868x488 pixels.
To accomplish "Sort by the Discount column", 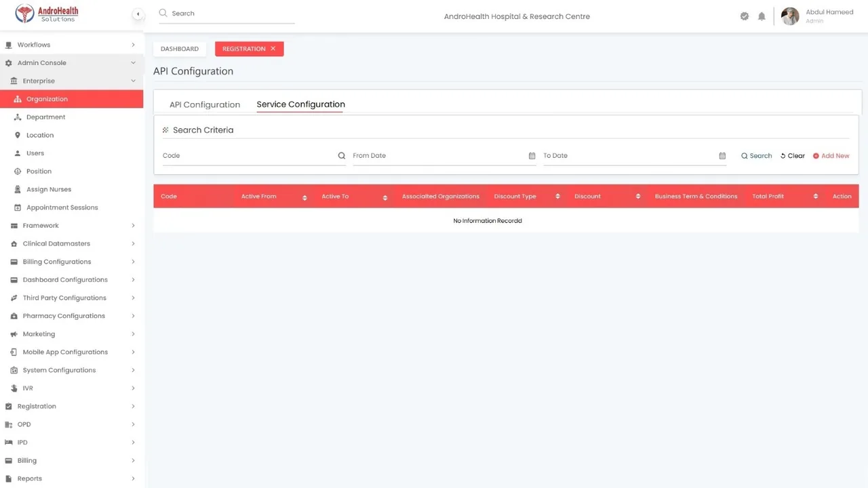I will click(638, 197).
